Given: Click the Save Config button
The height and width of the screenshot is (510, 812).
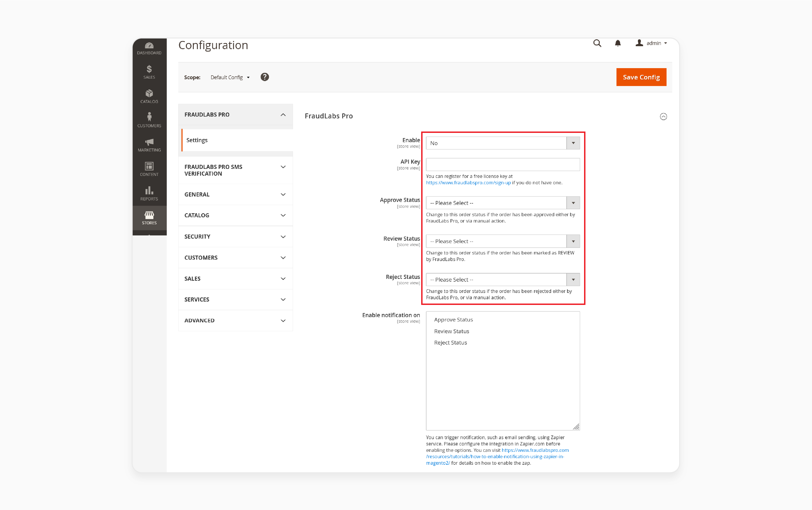Looking at the screenshot, I should pyautogui.click(x=641, y=77).
